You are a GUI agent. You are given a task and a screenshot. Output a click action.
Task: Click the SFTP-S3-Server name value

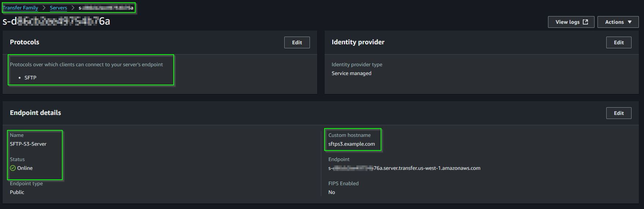point(28,144)
